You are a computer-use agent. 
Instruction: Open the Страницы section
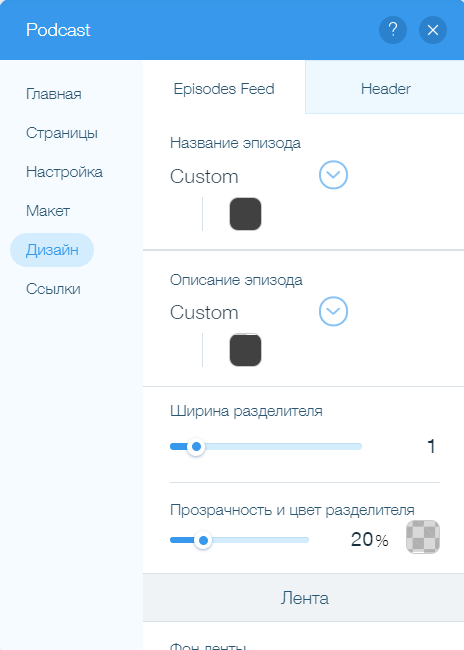[62, 133]
